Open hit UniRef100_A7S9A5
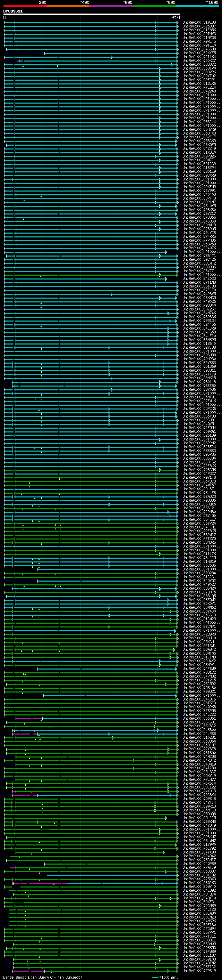222x980 pixels. click(x=199, y=229)
